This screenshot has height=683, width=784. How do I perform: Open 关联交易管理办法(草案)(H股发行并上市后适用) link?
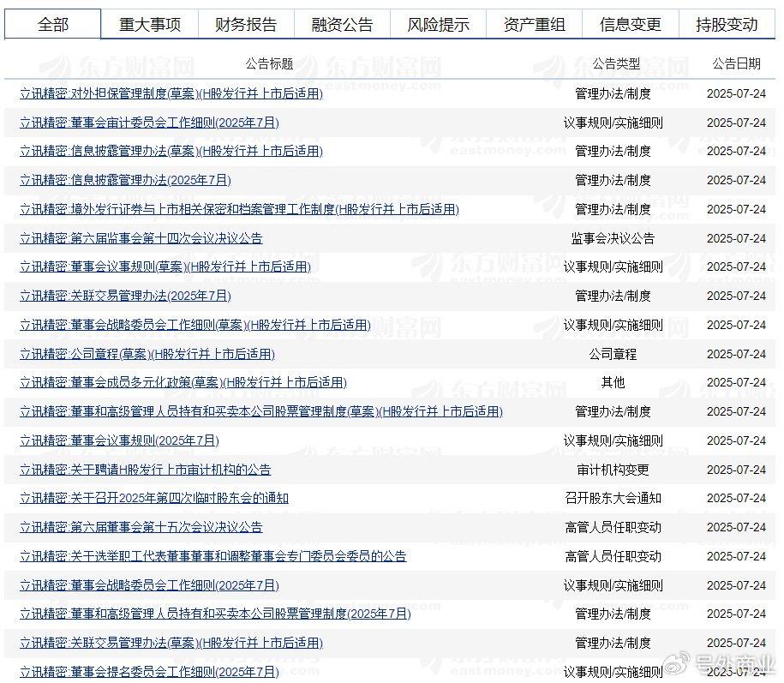click(171, 643)
